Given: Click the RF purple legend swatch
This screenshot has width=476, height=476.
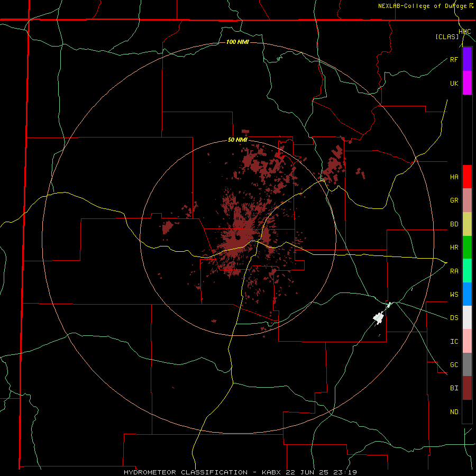Looking at the screenshot, I should tap(467, 59).
